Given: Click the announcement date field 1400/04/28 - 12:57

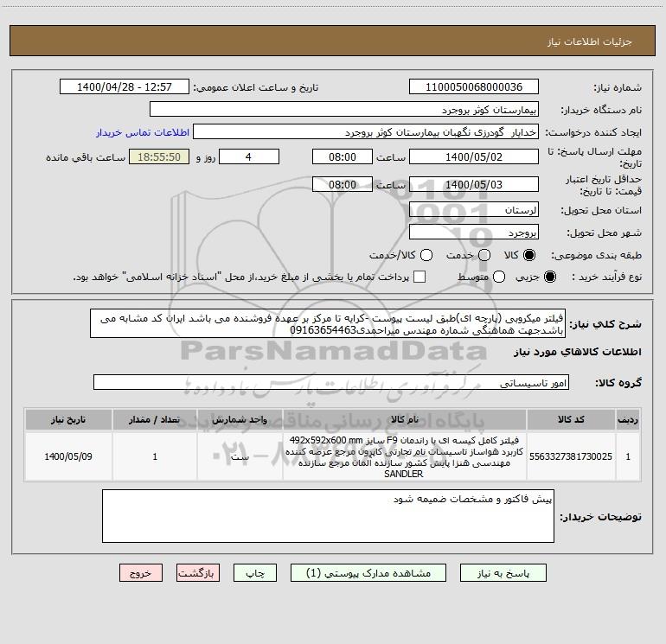Looking at the screenshot, I should pos(125,86).
